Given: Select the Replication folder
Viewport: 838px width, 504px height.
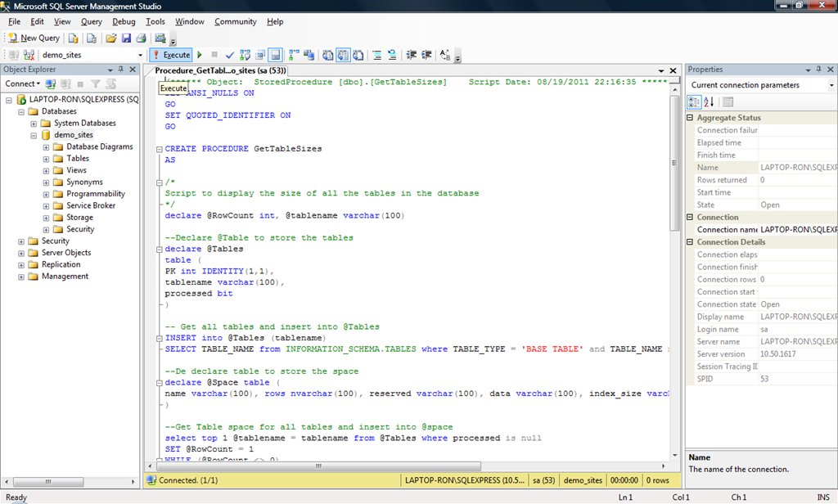Looking at the screenshot, I should coord(61,264).
